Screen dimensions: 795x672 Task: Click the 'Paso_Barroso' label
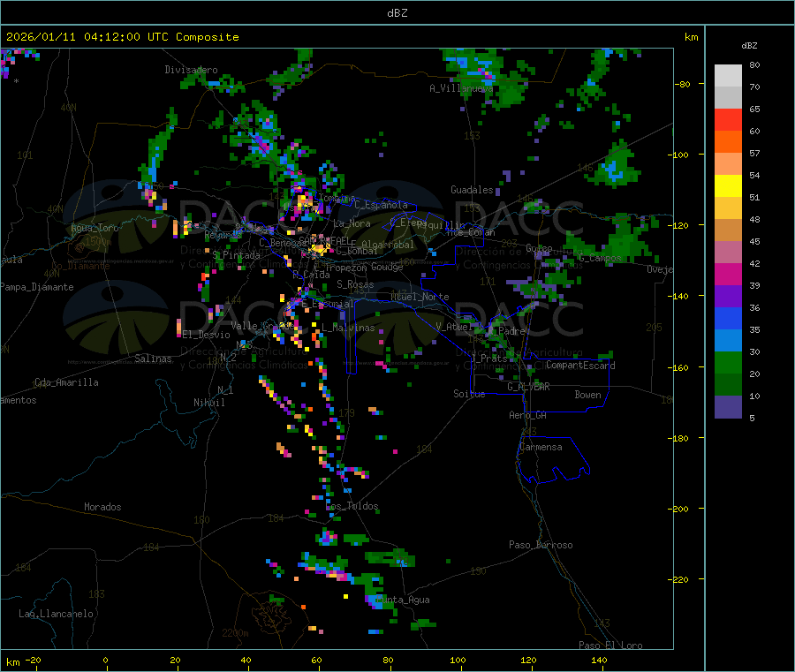(x=541, y=545)
